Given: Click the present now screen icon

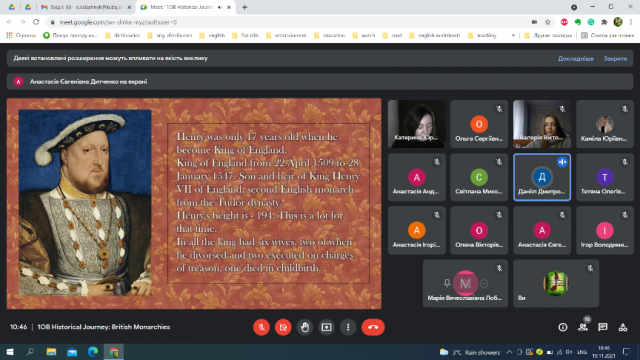Looking at the screenshot, I should coord(327,327).
